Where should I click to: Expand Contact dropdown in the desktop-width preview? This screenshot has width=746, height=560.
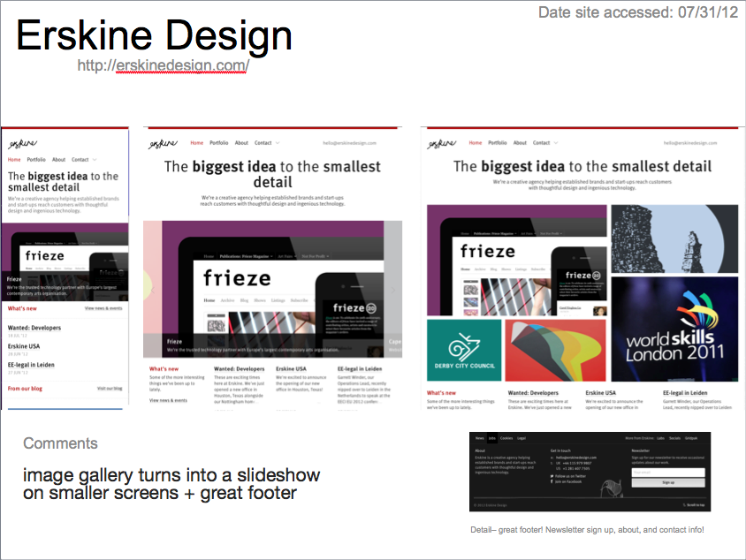[x=544, y=143]
